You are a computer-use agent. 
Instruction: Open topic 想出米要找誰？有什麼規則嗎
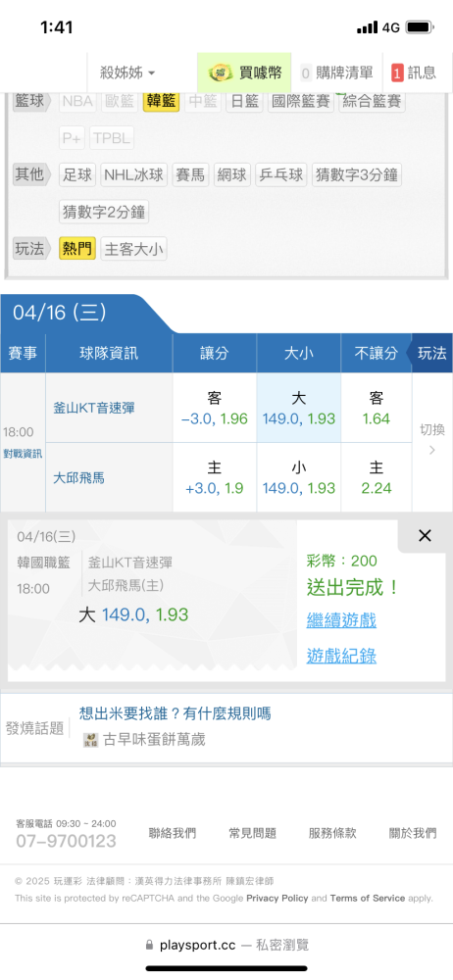(x=176, y=713)
